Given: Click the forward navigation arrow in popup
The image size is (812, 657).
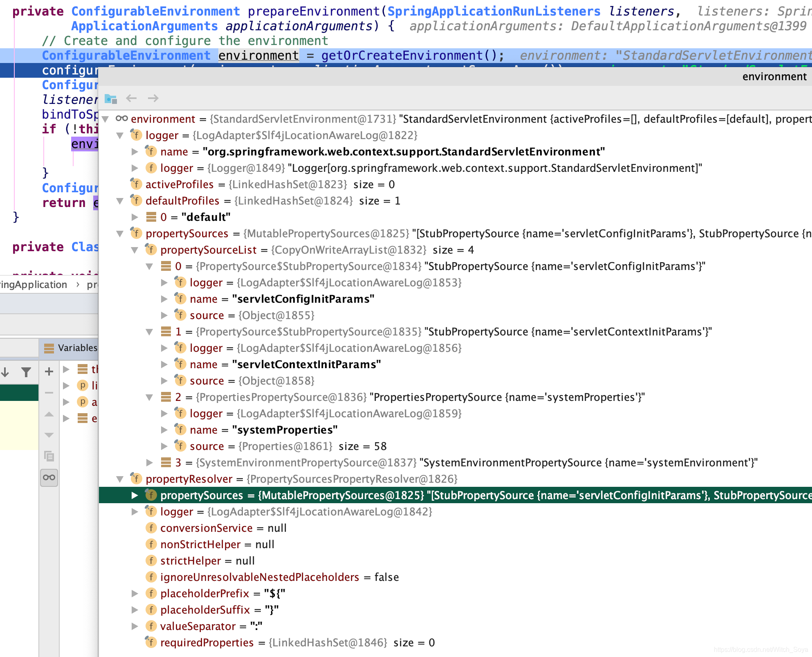Looking at the screenshot, I should click(153, 98).
